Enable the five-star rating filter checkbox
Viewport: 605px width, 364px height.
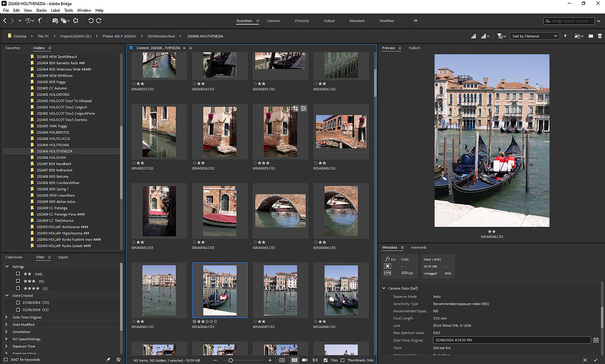pyautogui.click(x=18, y=288)
